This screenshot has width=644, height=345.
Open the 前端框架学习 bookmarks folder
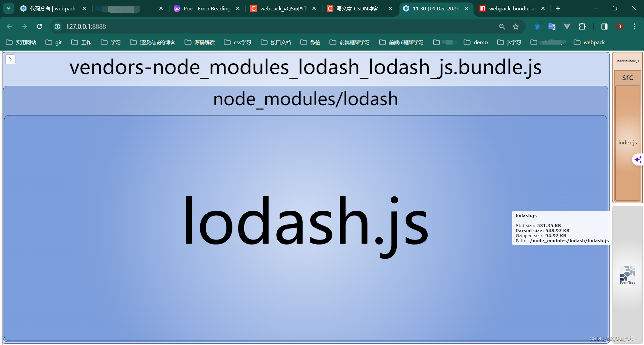pos(350,42)
